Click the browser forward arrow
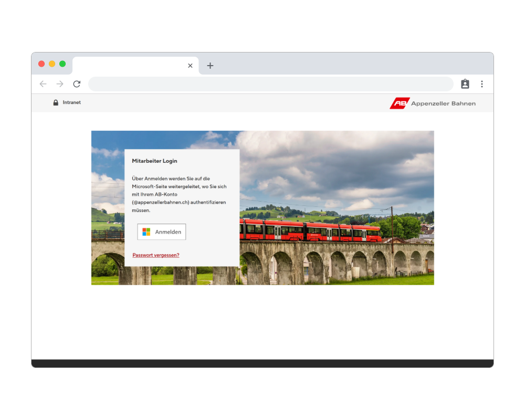 [60, 84]
